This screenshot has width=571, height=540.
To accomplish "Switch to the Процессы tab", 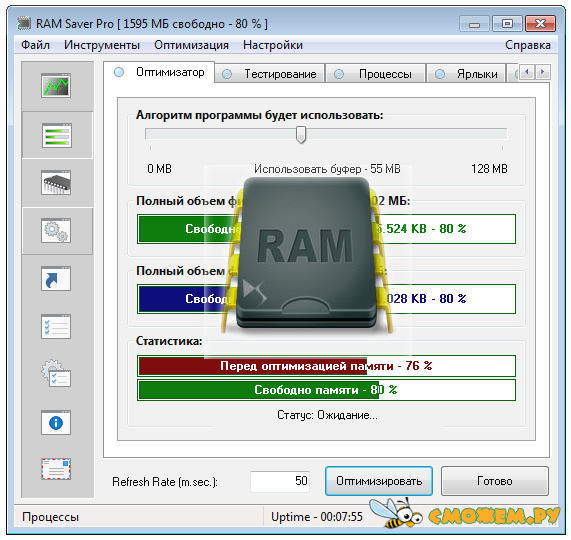I will pyautogui.click(x=375, y=74).
